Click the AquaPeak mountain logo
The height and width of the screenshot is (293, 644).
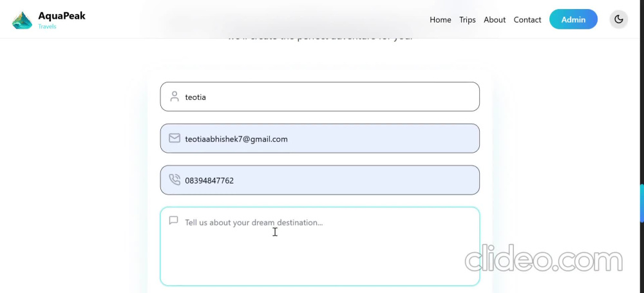point(22,20)
